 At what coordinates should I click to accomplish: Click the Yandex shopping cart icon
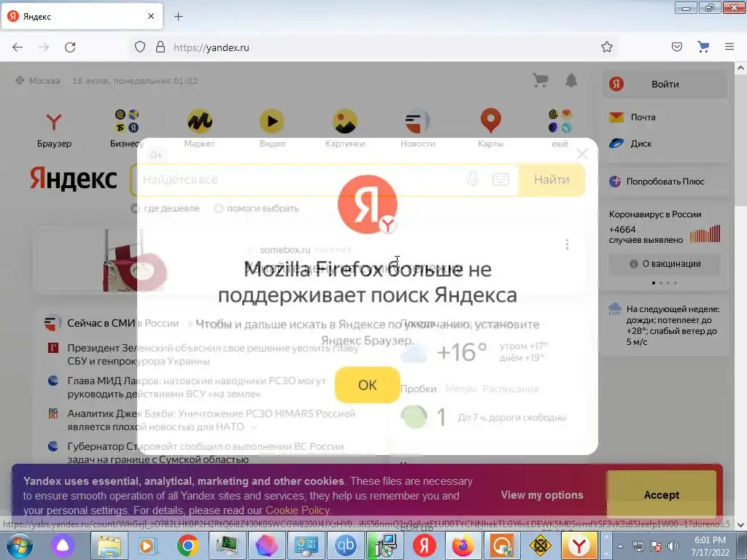pos(540,80)
